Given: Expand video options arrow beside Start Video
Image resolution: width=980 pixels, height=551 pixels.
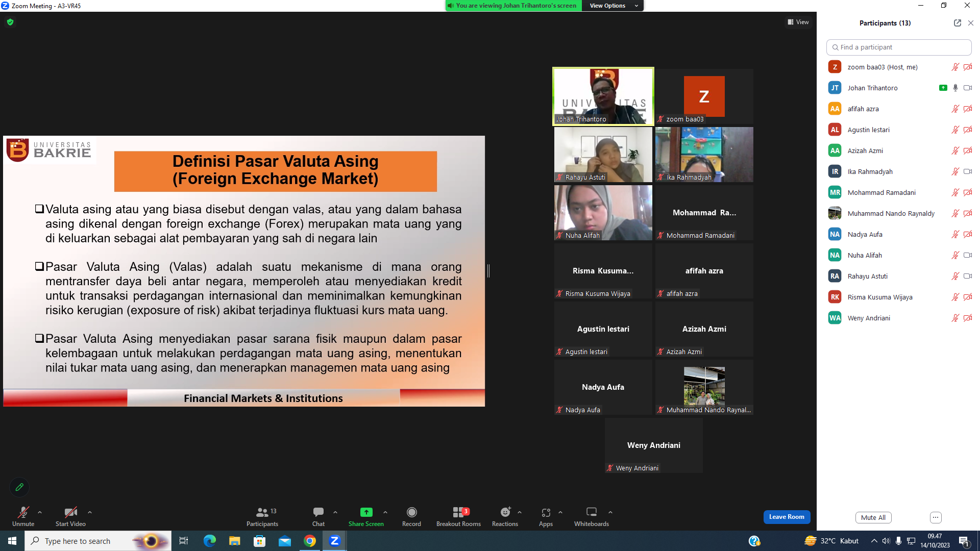Looking at the screenshot, I should tap(90, 512).
